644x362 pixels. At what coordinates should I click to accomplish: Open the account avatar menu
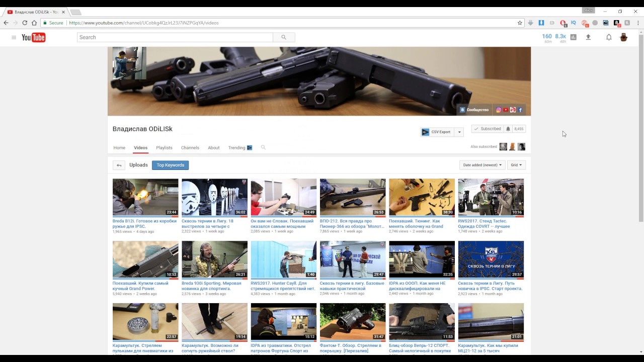pos(624,37)
